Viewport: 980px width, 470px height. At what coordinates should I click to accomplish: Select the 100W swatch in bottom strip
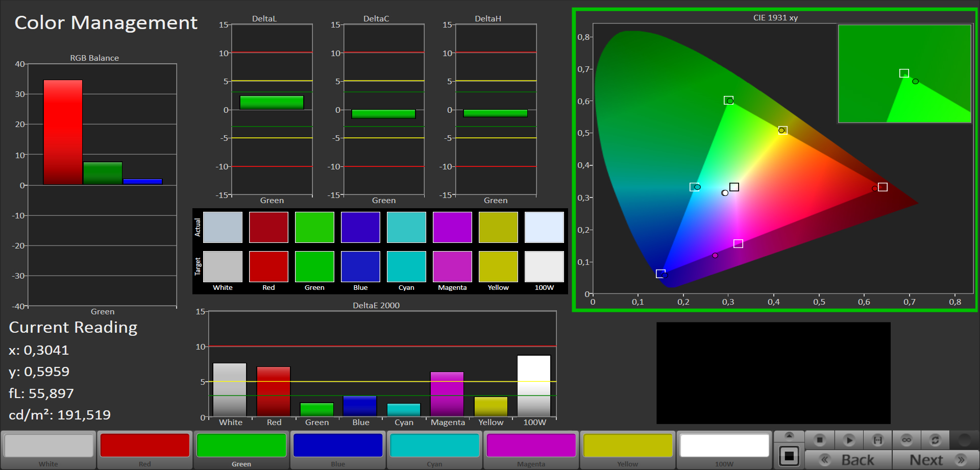coord(724,446)
